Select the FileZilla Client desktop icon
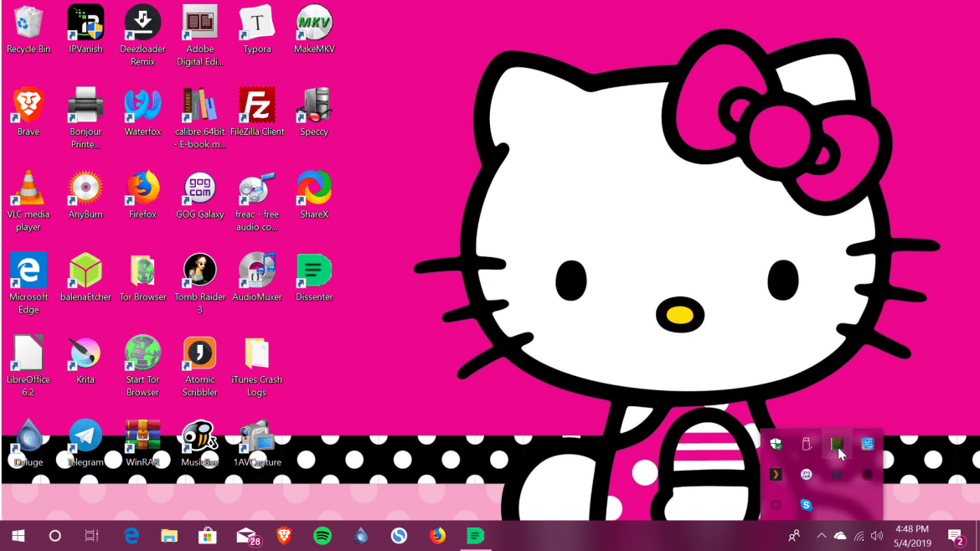 pyautogui.click(x=257, y=112)
